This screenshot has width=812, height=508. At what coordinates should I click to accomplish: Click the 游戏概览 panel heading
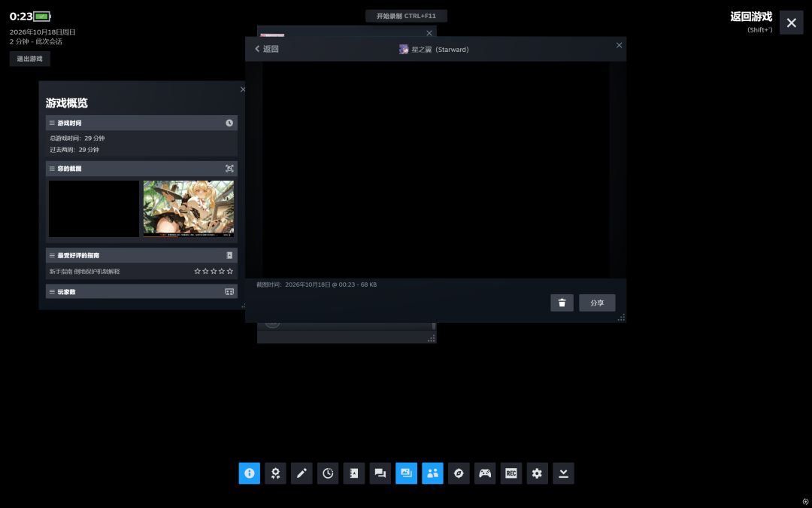point(67,102)
